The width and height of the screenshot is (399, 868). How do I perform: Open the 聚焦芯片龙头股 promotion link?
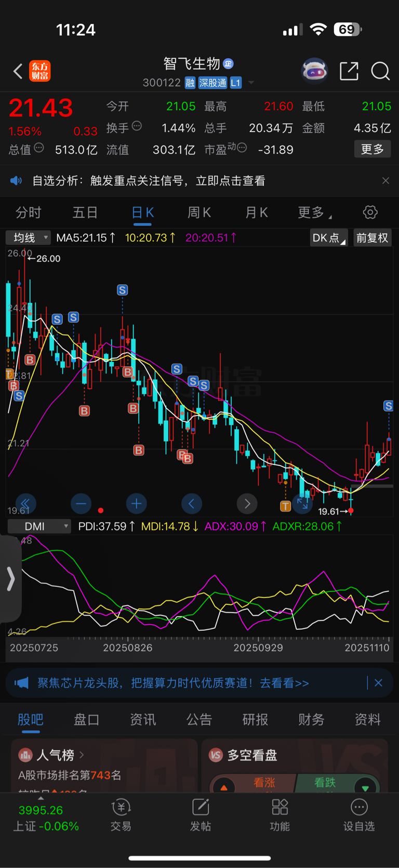[x=173, y=683]
